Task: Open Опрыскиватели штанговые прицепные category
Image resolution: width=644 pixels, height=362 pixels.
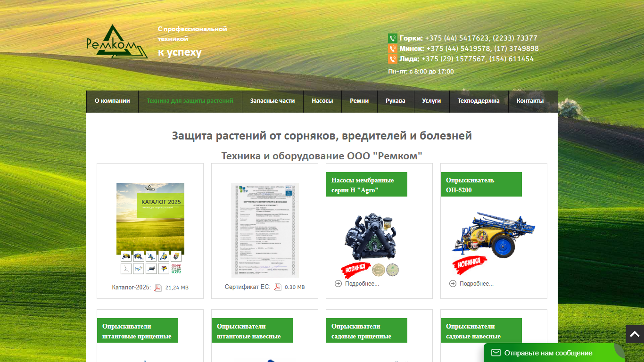Action: click(137, 331)
